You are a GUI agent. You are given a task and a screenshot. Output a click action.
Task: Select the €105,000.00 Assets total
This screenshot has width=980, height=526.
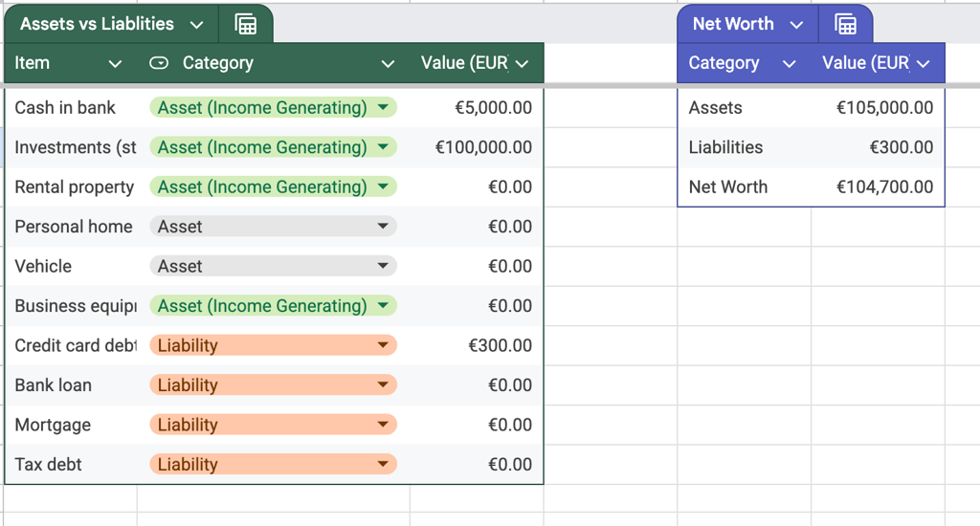[x=879, y=107]
